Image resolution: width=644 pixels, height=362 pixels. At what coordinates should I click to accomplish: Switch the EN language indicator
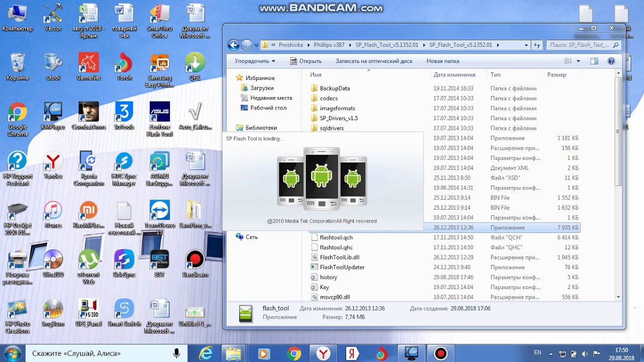click(537, 353)
